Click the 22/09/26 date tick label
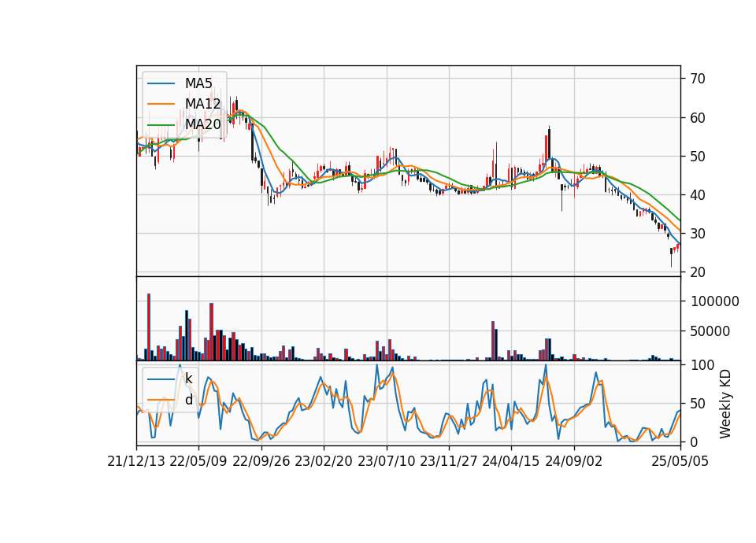The height and width of the screenshot is (543, 756). pyautogui.click(x=261, y=462)
